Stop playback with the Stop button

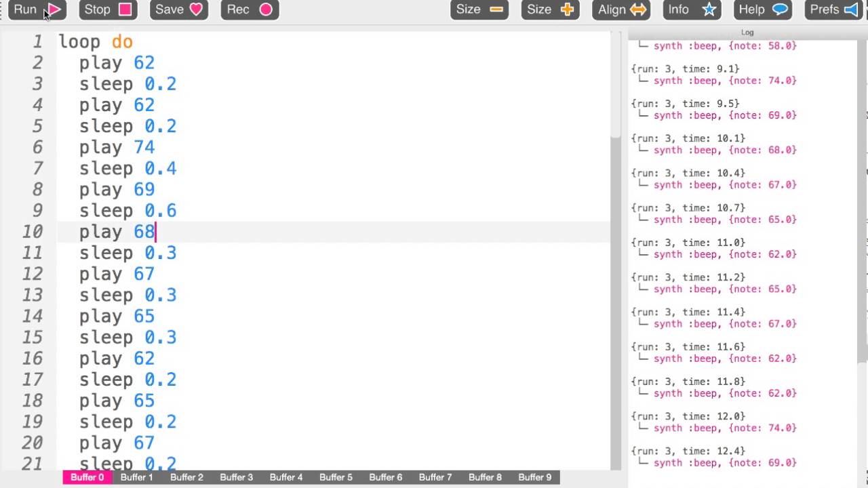coord(108,9)
